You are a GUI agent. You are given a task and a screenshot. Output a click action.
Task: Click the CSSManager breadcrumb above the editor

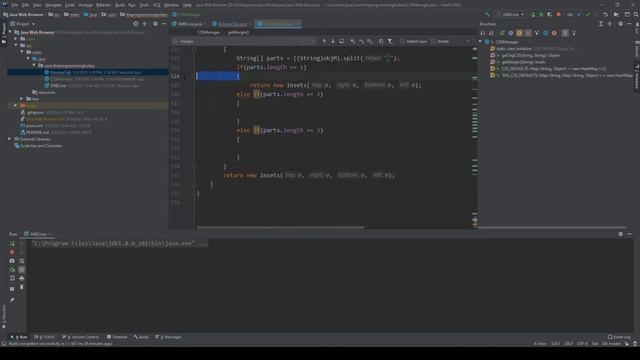pos(208,32)
